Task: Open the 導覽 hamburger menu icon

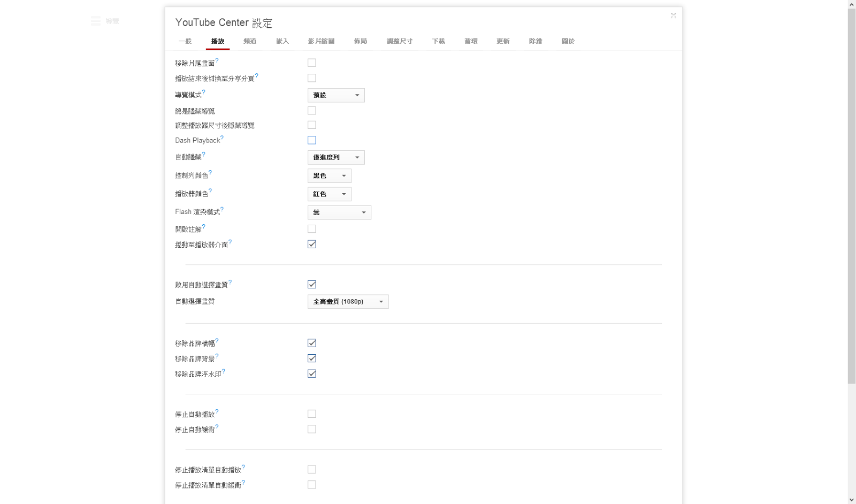Action: point(96,21)
